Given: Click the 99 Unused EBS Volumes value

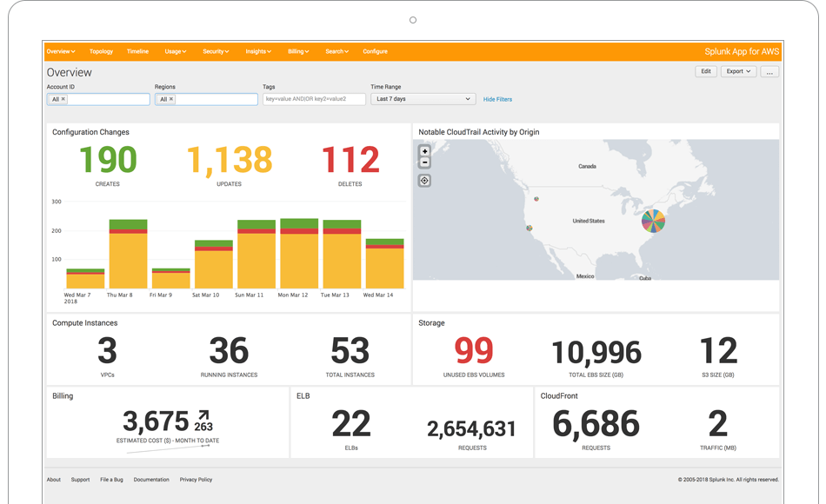Looking at the screenshot, I should pos(474,351).
